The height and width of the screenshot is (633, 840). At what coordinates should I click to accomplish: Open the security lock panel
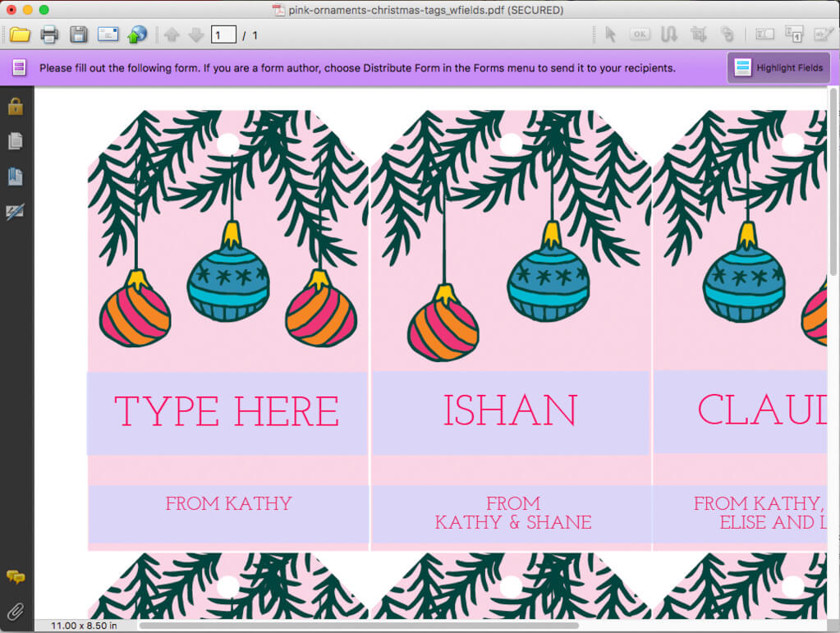(x=16, y=107)
